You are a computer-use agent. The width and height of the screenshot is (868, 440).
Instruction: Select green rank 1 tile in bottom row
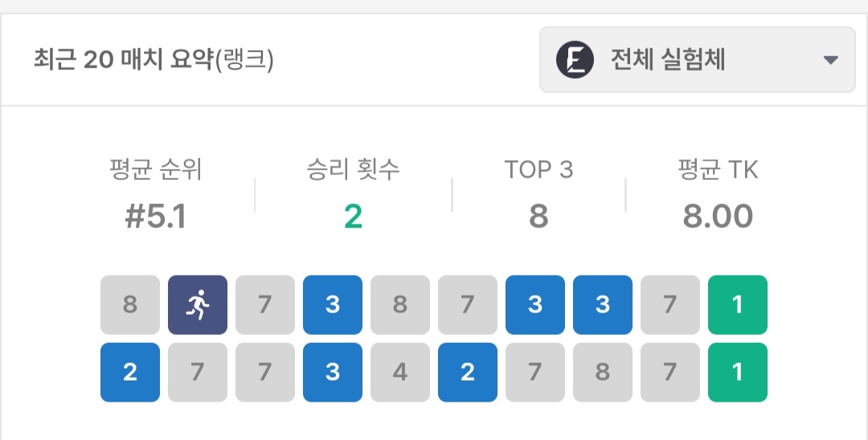738,373
